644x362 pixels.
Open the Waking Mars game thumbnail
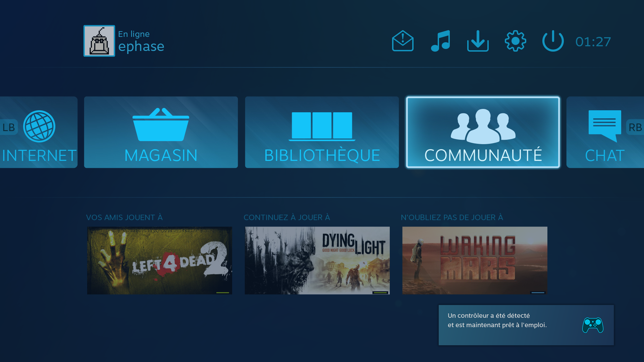coord(475,260)
